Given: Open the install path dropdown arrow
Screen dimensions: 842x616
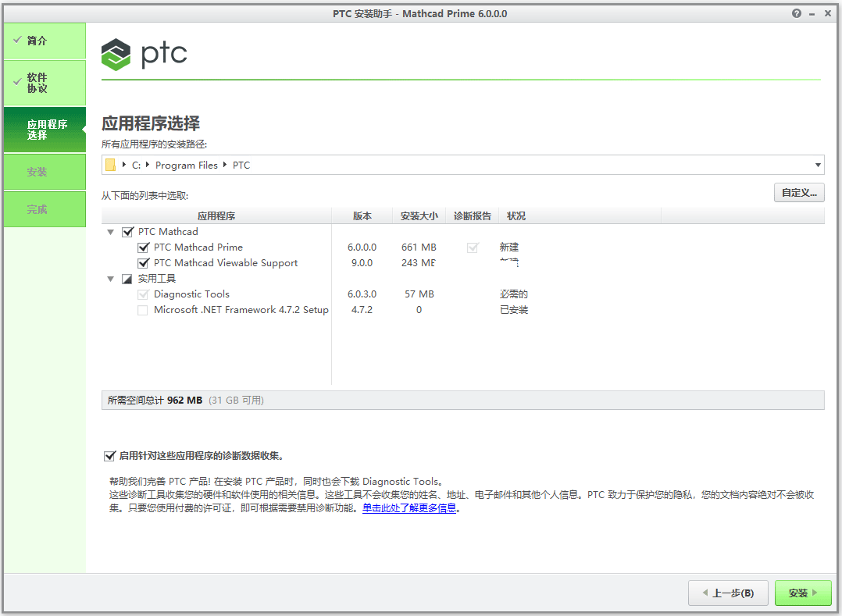Looking at the screenshot, I should point(818,165).
